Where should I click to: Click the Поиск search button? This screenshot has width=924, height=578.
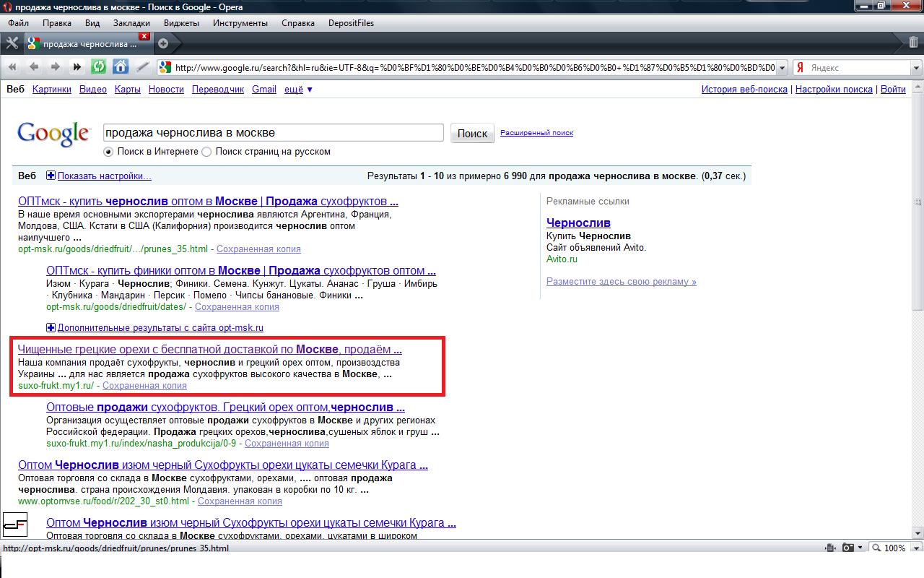coord(473,133)
